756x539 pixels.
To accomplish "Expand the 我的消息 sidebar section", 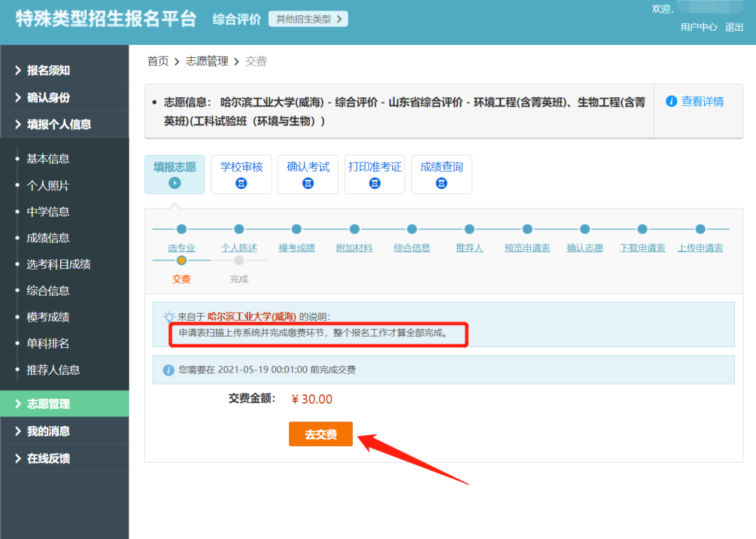I will pyautogui.click(x=64, y=431).
